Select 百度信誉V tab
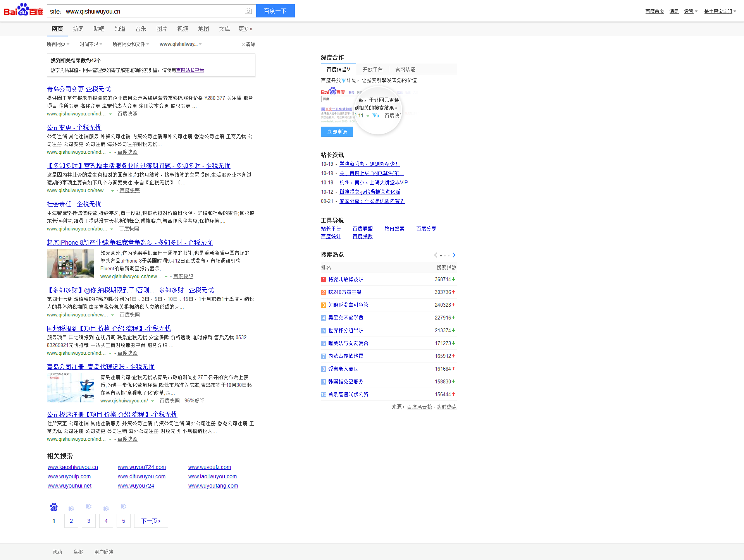Image resolution: width=744 pixels, height=560 pixels. (x=338, y=69)
